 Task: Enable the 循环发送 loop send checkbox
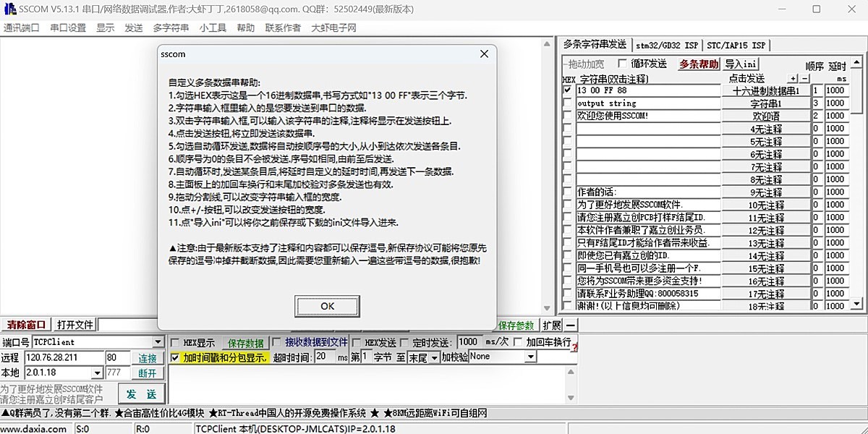624,64
